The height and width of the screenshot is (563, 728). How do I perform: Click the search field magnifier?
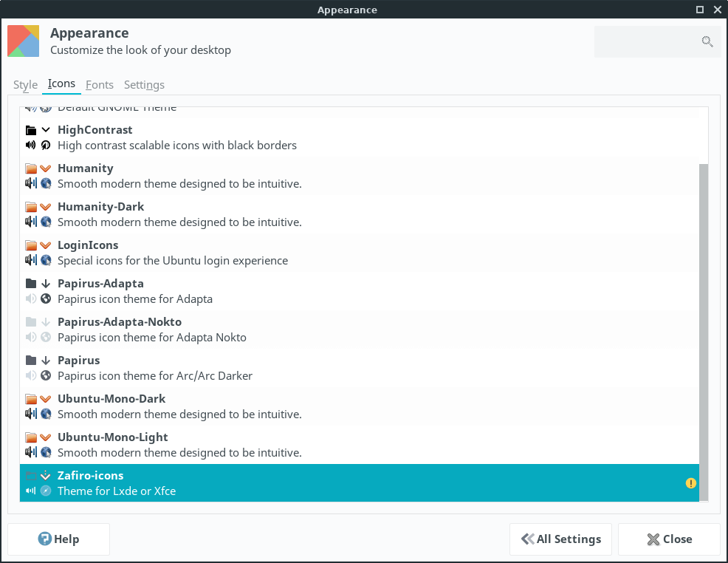pyautogui.click(x=707, y=42)
